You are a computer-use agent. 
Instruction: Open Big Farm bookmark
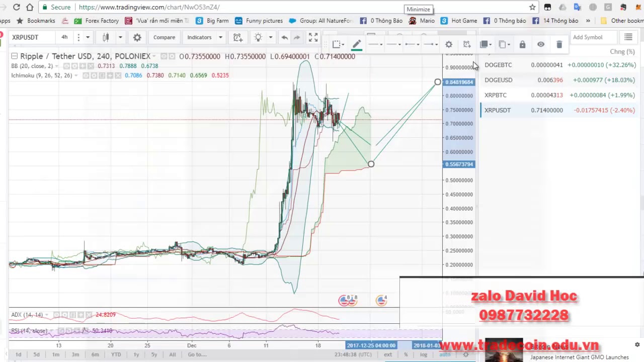coord(212,21)
